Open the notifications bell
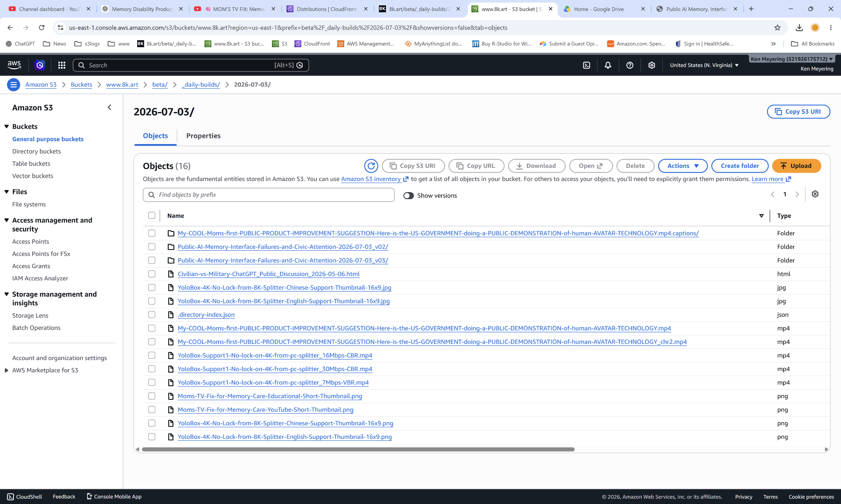Image resolution: width=841 pixels, height=504 pixels. pyautogui.click(x=608, y=65)
